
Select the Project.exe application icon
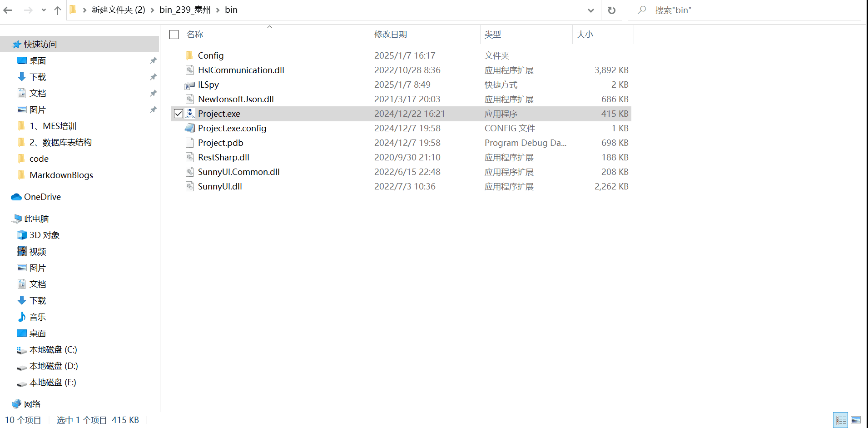(x=190, y=114)
